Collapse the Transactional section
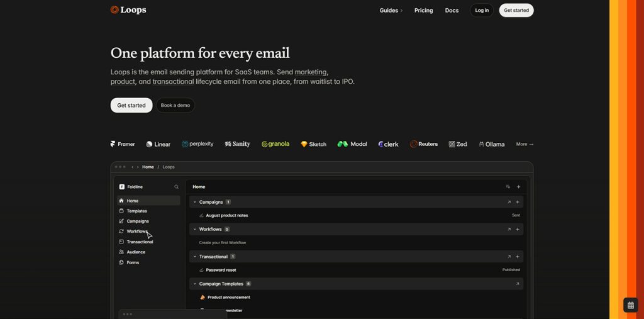Screen dimensions: 644x319 195,257
